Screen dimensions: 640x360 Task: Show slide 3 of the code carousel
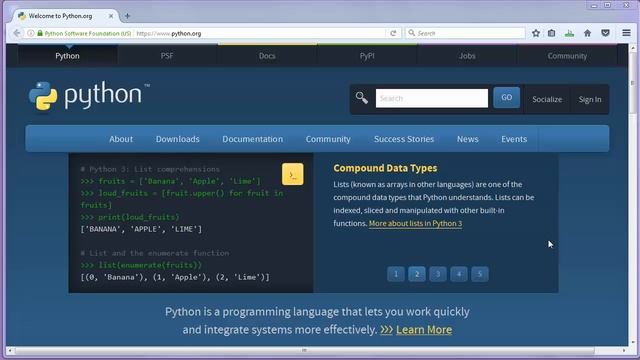[438, 274]
